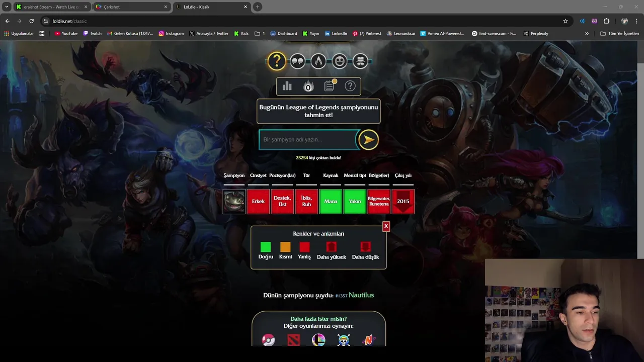Image resolution: width=644 pixels, height=362 pixels.
Task: Open the One Piece skull game icon
Action: click(x=344, y=340)
